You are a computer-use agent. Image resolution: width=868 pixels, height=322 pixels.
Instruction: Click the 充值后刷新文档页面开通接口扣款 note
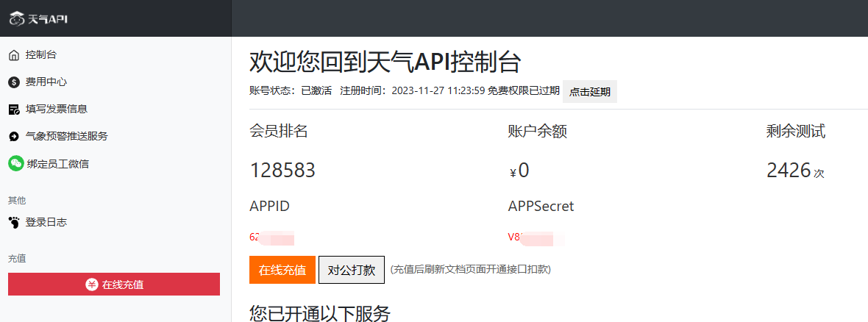tap(471, 270)
